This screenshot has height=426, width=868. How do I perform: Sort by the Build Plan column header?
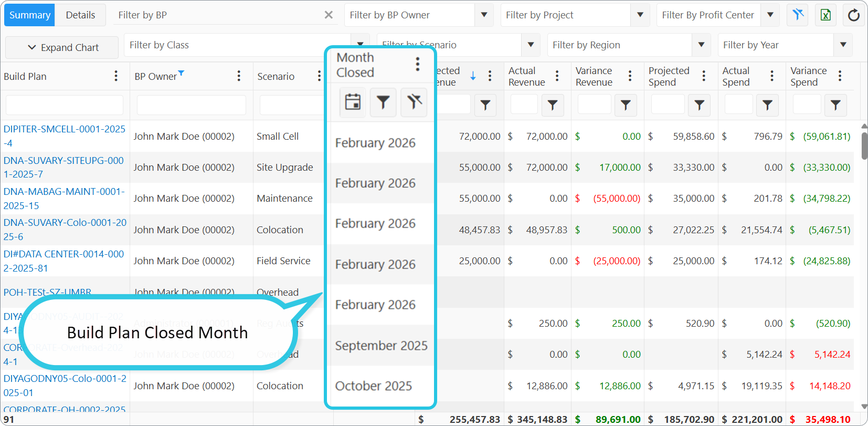tap(25, 77)
